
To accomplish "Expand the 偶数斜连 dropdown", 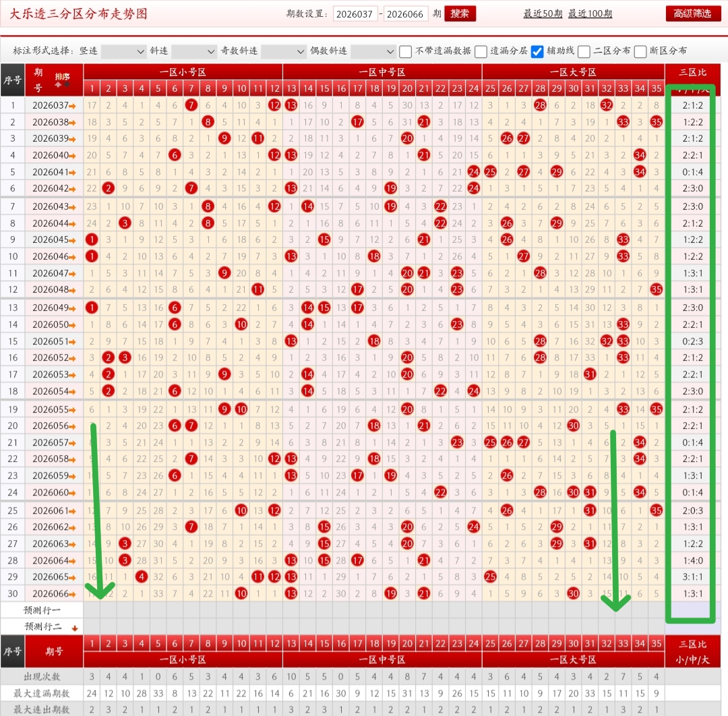I will tap(373, 51).
